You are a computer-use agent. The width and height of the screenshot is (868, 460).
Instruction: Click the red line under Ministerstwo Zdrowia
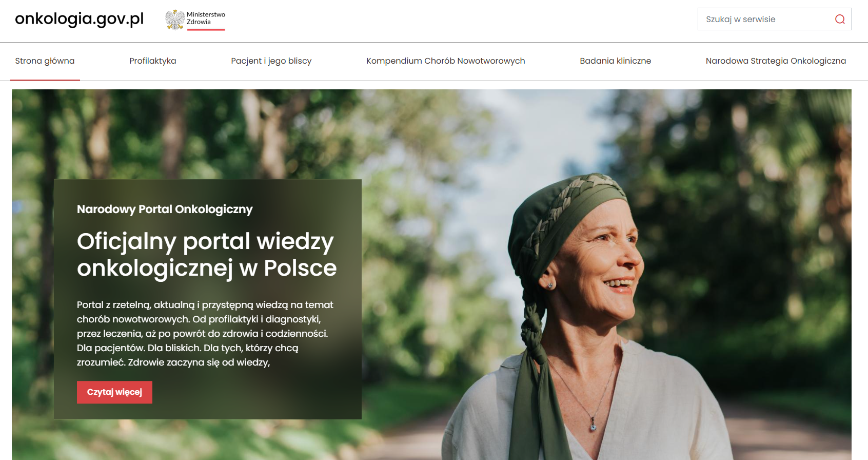(x=206, y=30)
